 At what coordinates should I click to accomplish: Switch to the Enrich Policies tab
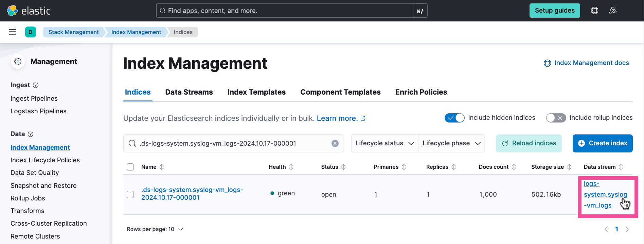[421, 92]
